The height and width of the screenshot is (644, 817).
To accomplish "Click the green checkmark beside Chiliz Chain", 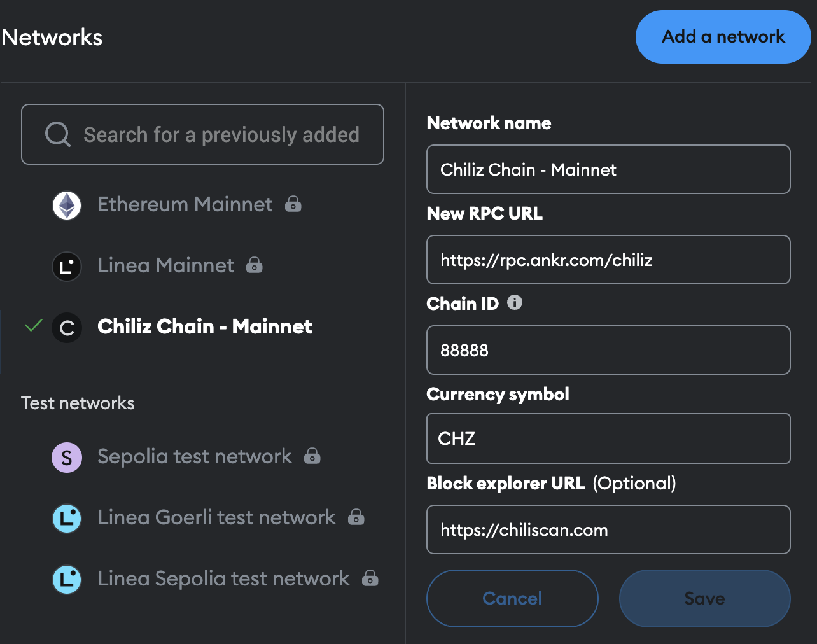I will click(x=33, y=326).
